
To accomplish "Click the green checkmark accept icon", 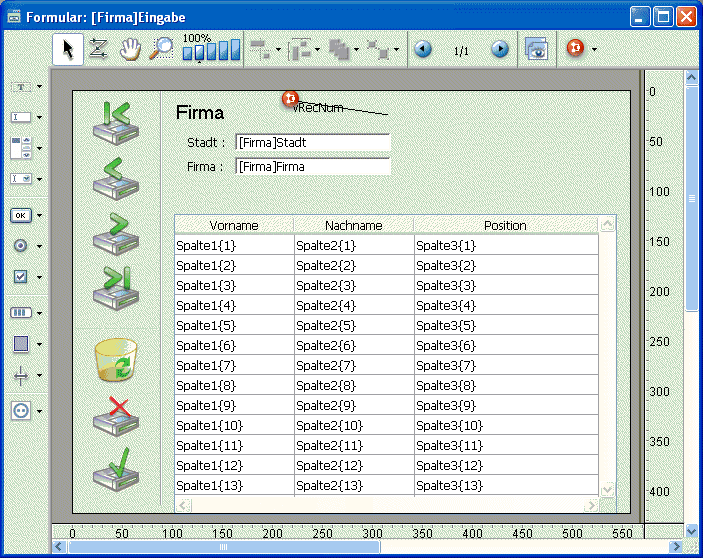I will click(x=115, y=469).
